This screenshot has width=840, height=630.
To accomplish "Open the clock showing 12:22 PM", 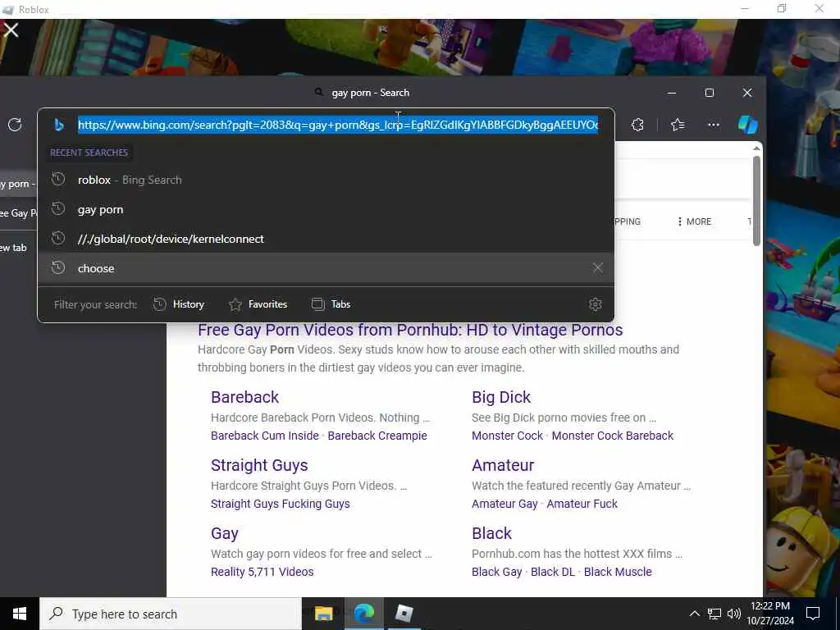I will 770,614.
